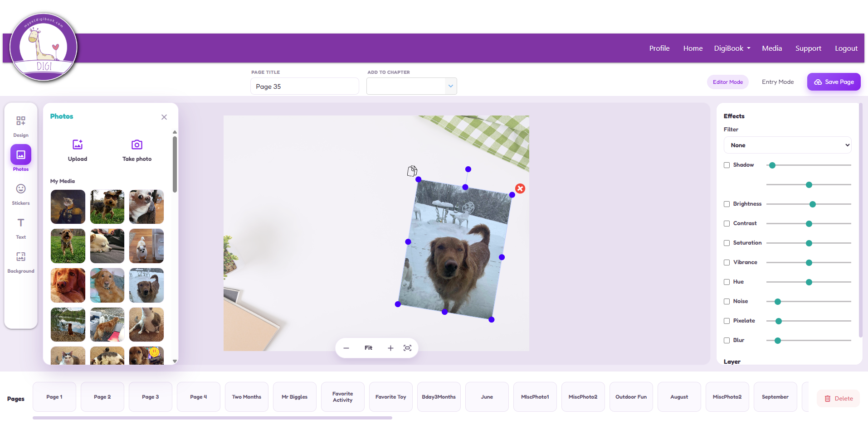Click the Contrast slider handle

point(809,224)
